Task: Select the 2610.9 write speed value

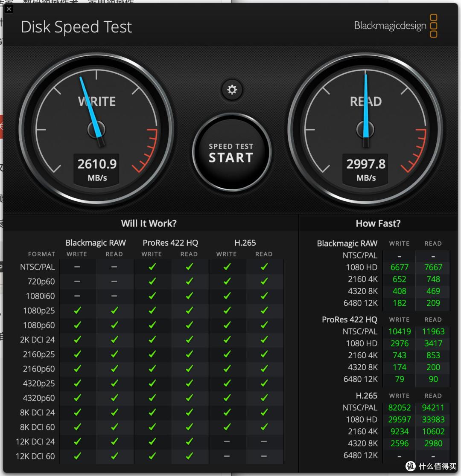Action: point(97,164)
